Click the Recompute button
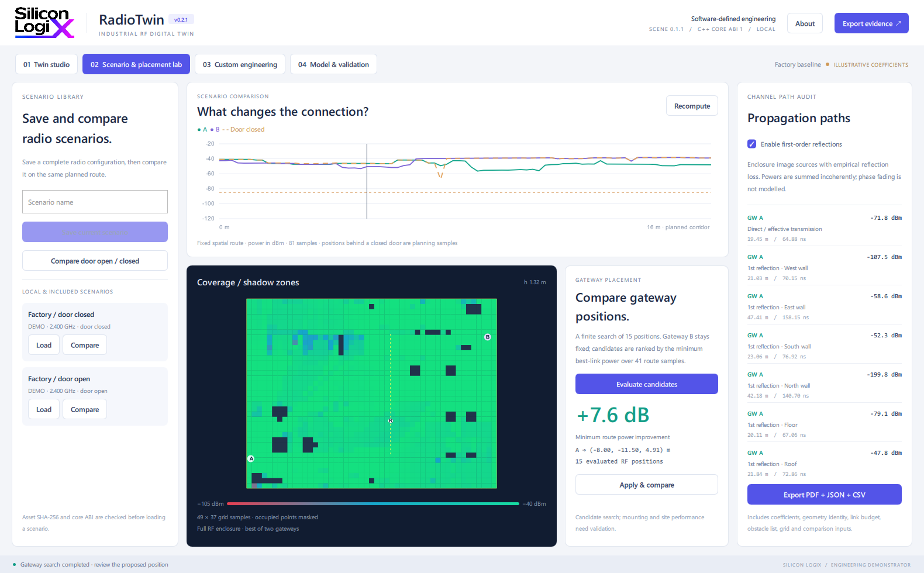Screen dimensions: 924x573 (692, 106)
